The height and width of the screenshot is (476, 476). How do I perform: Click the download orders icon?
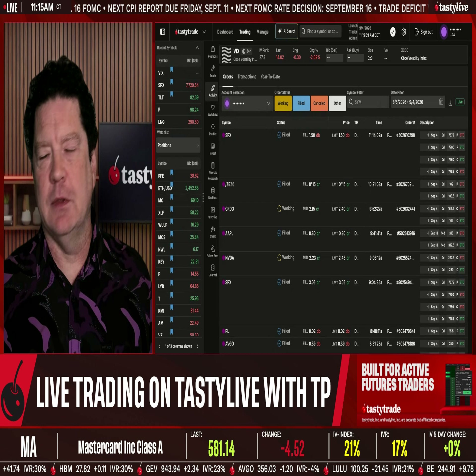click(450, 103)
